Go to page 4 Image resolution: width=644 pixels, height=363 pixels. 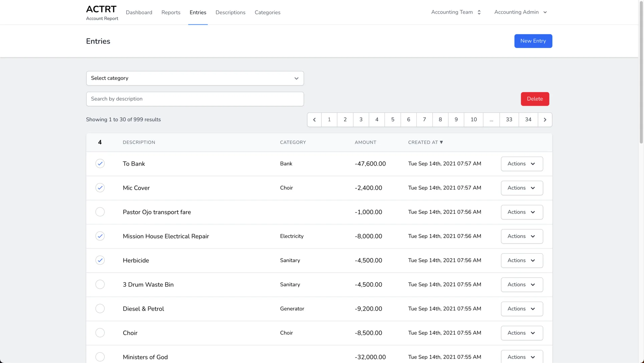pos(377,120)
